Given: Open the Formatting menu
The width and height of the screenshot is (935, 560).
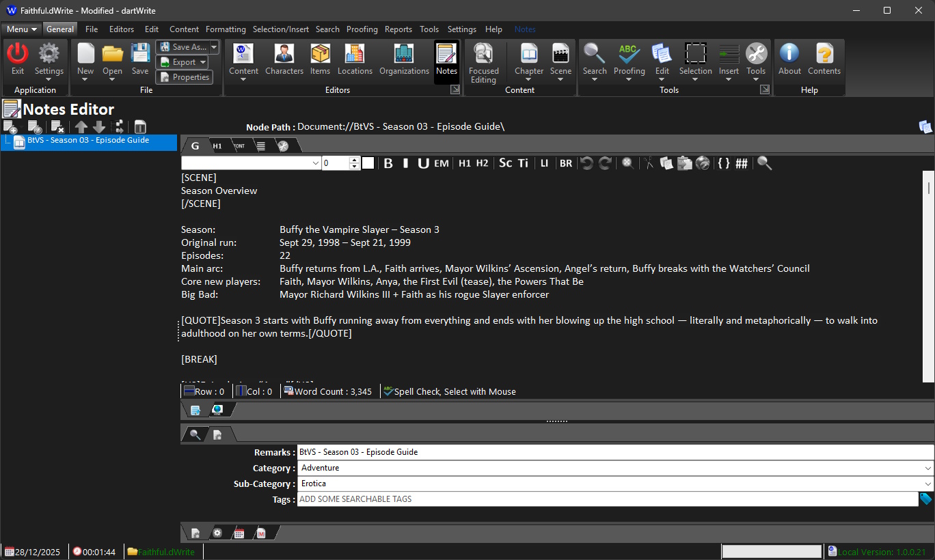Looking at the screenshot, I should click(x=226, y=29).
